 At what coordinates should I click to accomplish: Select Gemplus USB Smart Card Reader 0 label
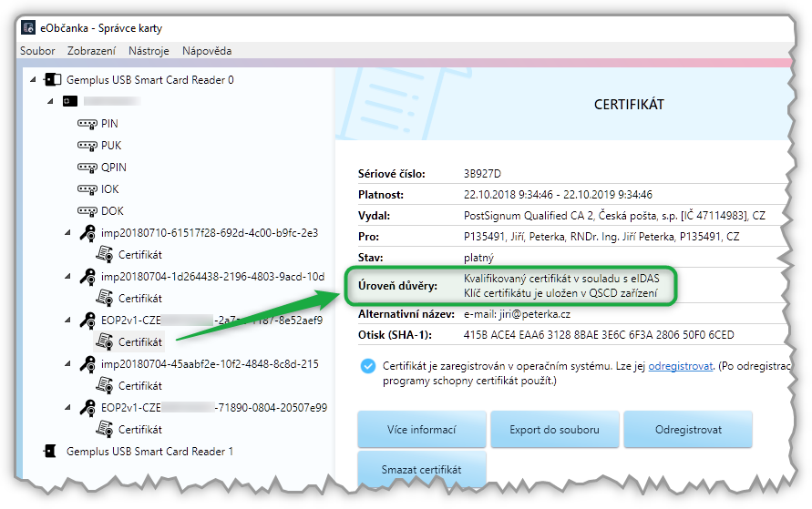[150, 79]
